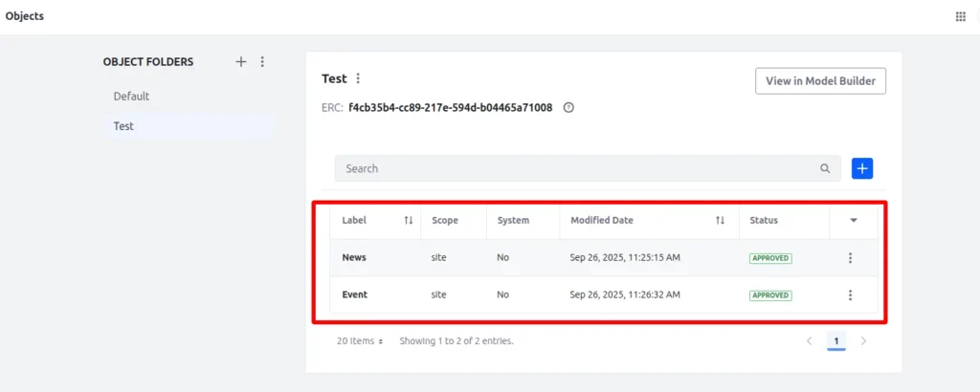Open the Test folder title actions menu
Screen dimensions: 980x392
pyautogui.click(x=359, y=78)
